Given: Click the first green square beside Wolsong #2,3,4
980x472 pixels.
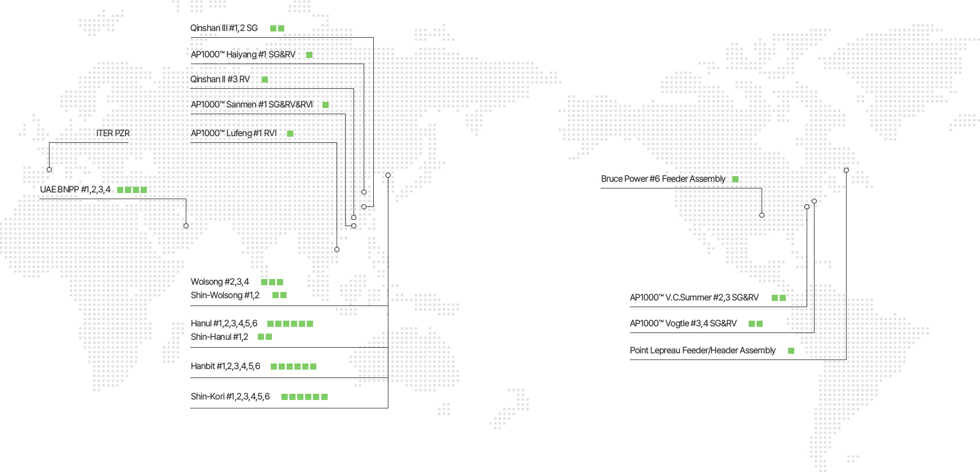Looking at the screenshot, I should click(264, 282).
